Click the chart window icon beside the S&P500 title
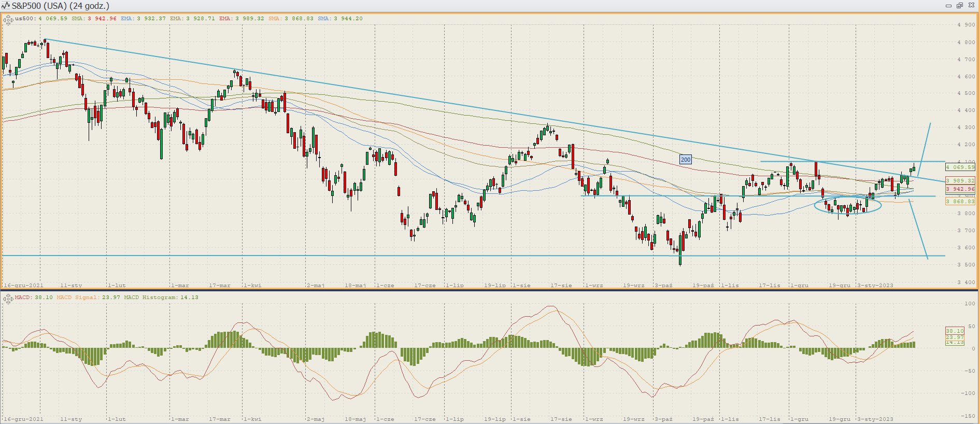This screenshot has width=980, height=424. pyautogui.click(x=6, y=6)
